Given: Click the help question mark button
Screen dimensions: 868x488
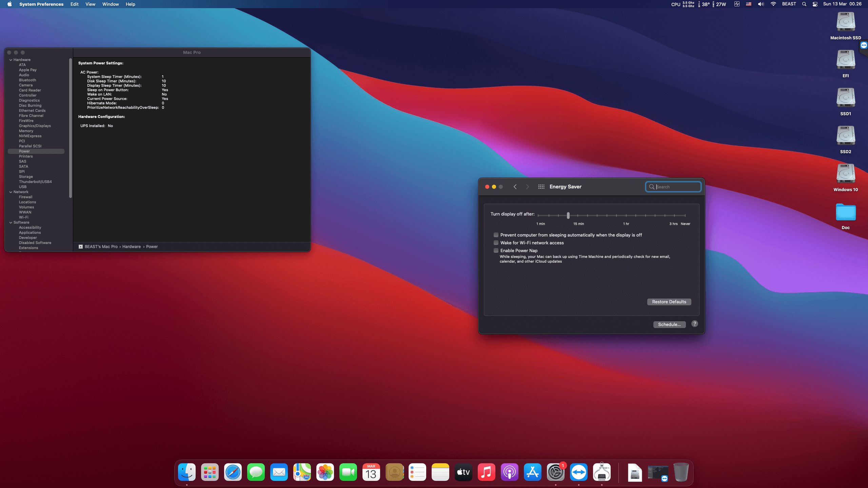Looking at the screenshot, I should (694, 324).
